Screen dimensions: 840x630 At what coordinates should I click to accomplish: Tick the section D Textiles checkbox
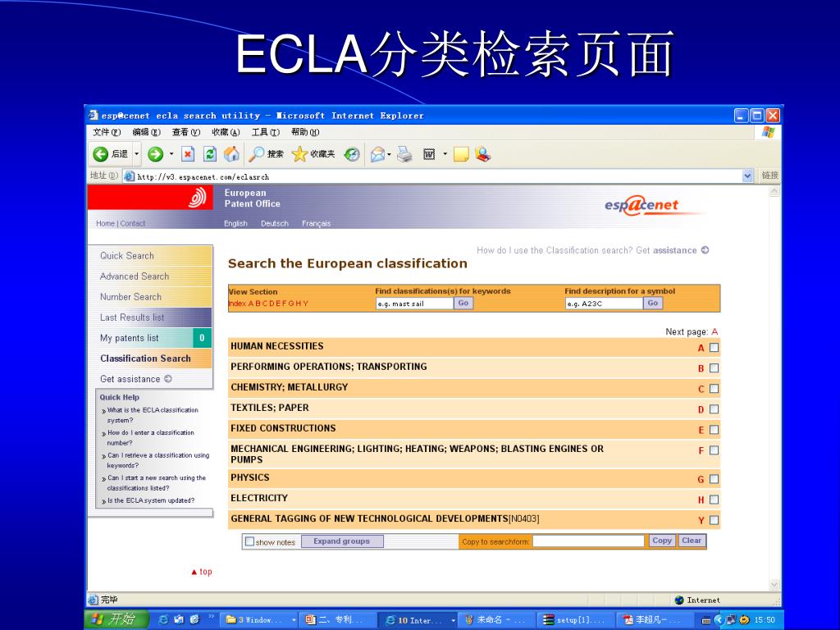tap(714, 409)
